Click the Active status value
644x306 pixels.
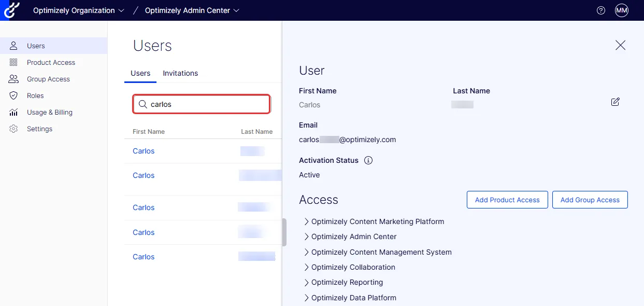point(309,175)
